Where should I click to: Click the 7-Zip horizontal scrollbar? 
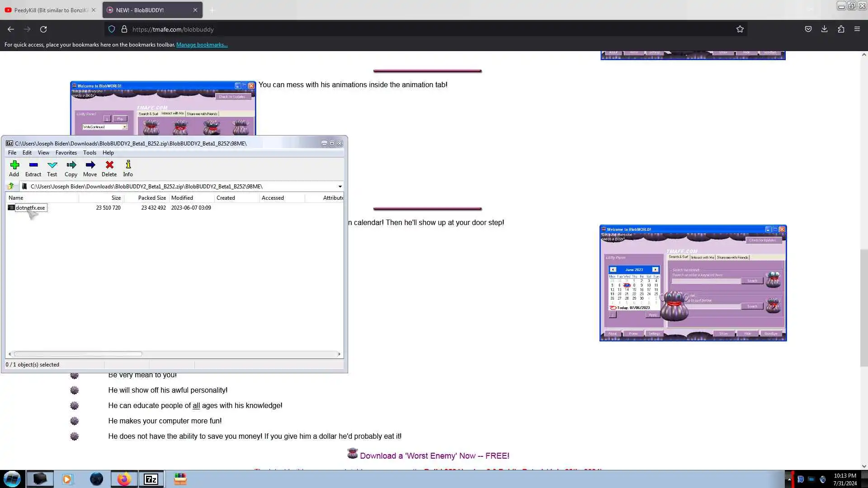click(78, 354)
